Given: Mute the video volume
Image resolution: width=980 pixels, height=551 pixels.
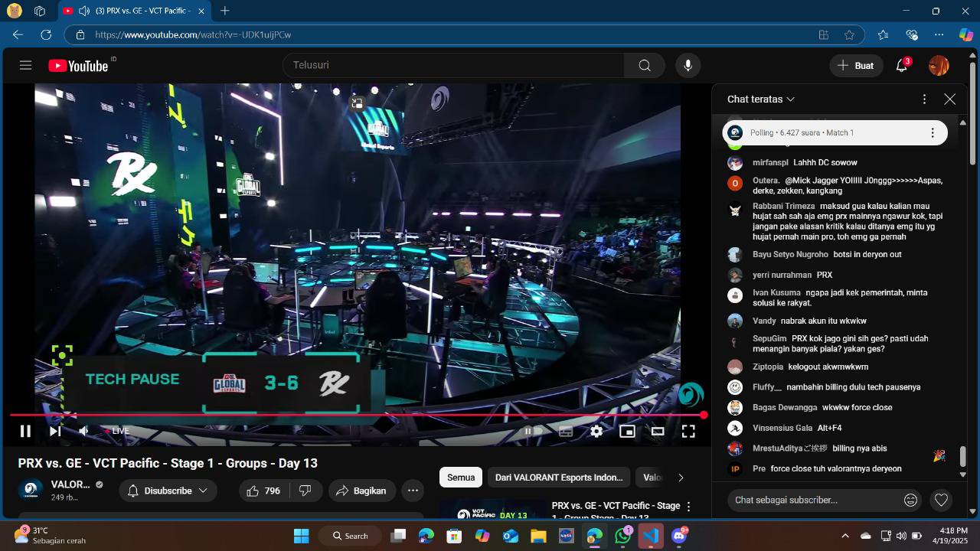Looking at the screenshot, I should point(84,431).
